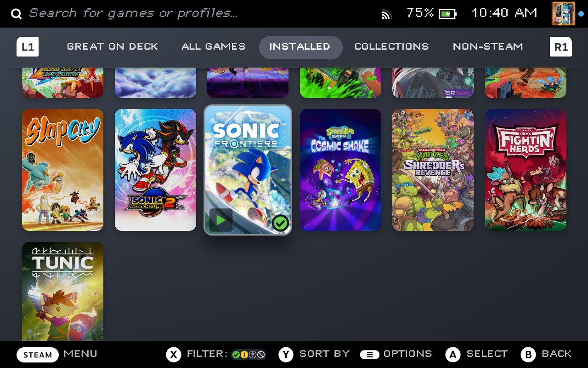Open Sonic Adventure 2 game tile
588x368 pixels.
coord(155,170)
